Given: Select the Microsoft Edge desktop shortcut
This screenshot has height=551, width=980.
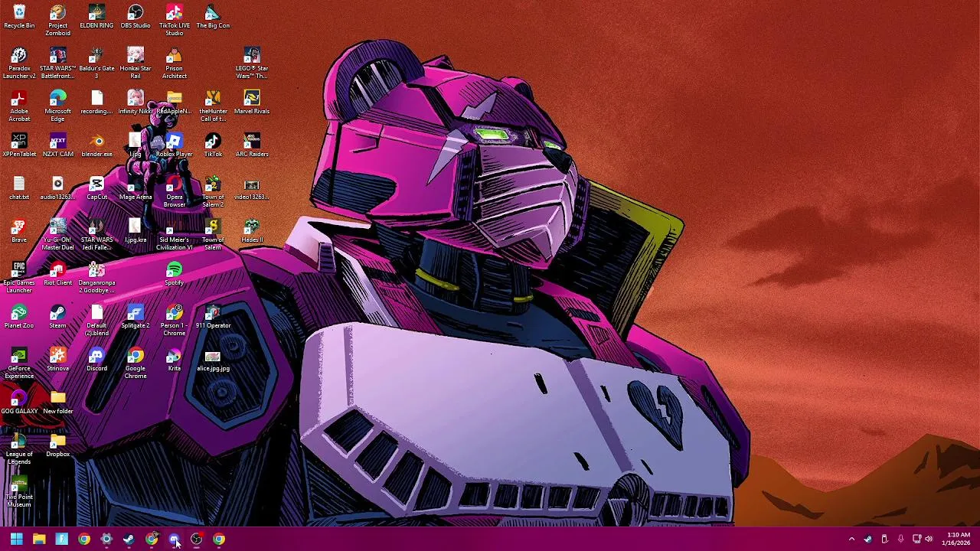Looking at the screenshot, I should [x=58, y=106].
